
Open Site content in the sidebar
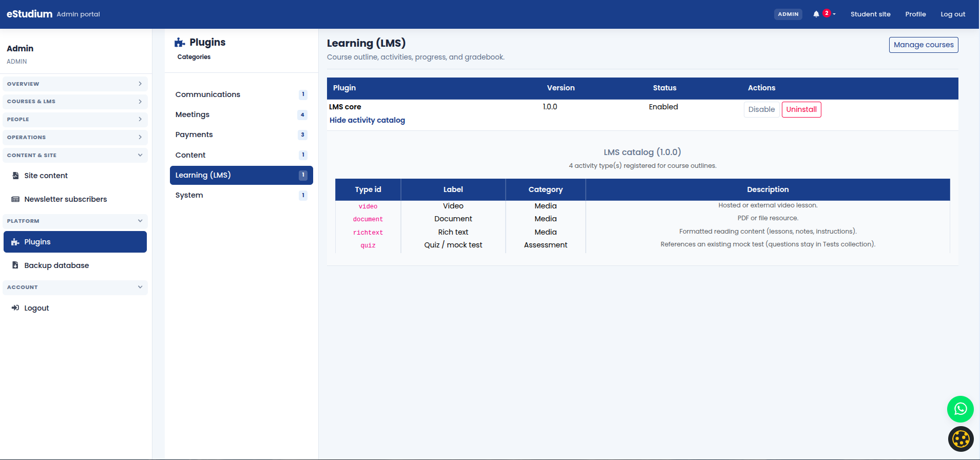pyautogui.click(x=75, y=176)
